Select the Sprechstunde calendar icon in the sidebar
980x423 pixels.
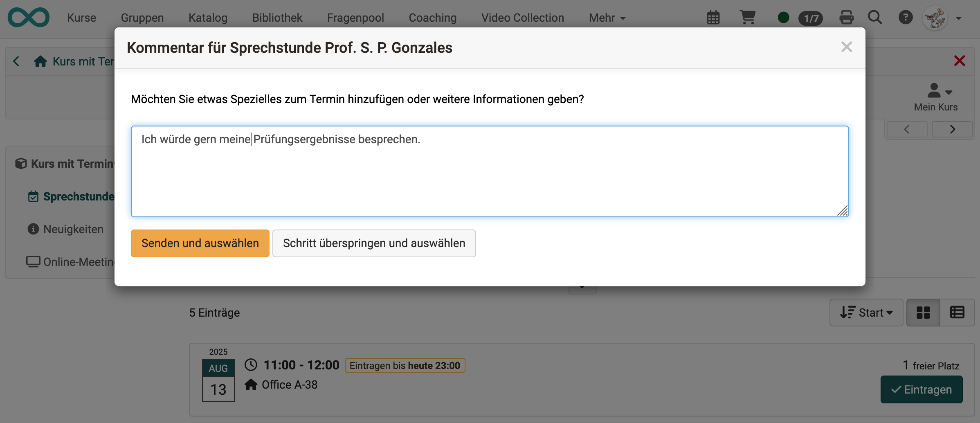33,196
